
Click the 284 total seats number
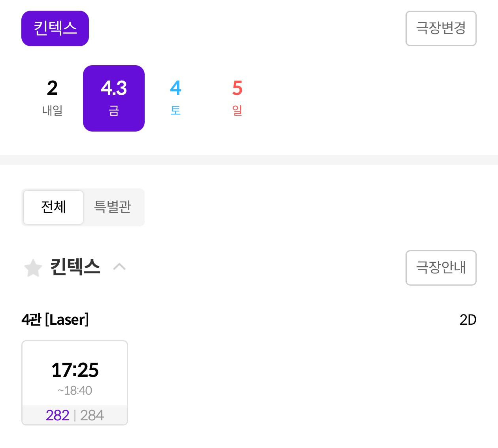92,415
